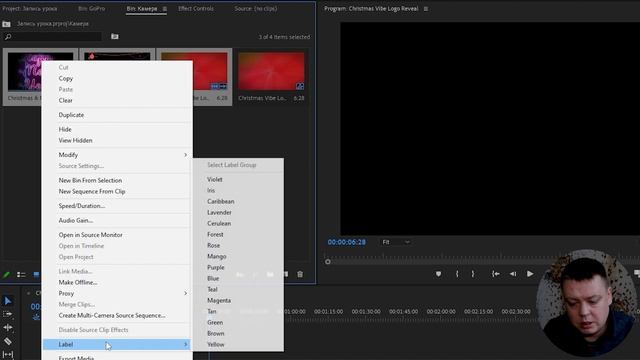
Task: Select the Selection tool in toolbar
Action: 8,301
